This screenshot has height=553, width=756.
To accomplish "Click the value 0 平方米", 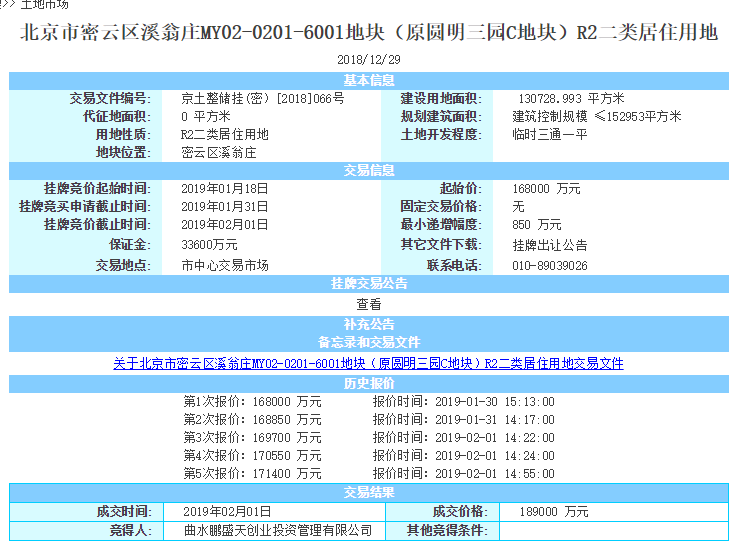I will 206,117.
